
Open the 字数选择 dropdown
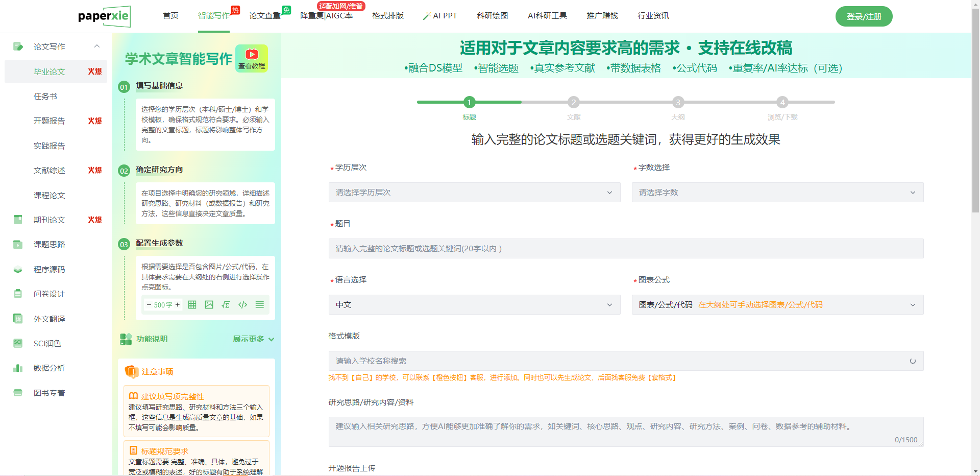[777, 193]
